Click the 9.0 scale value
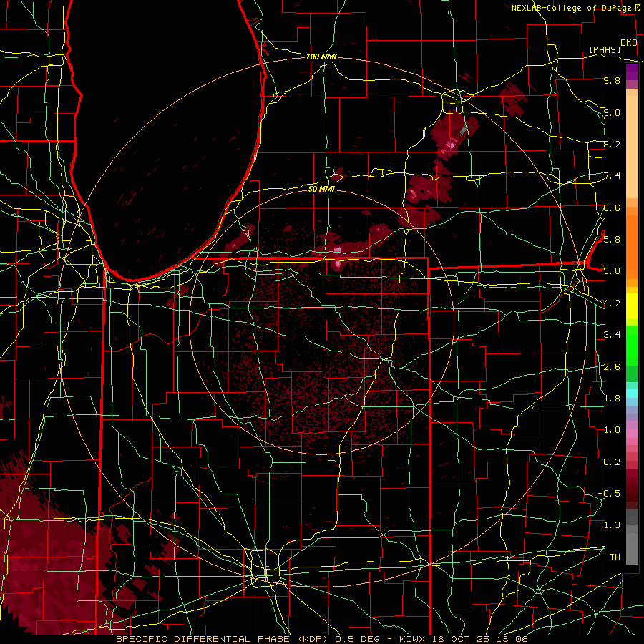644x644 pixels. [612, 112]
